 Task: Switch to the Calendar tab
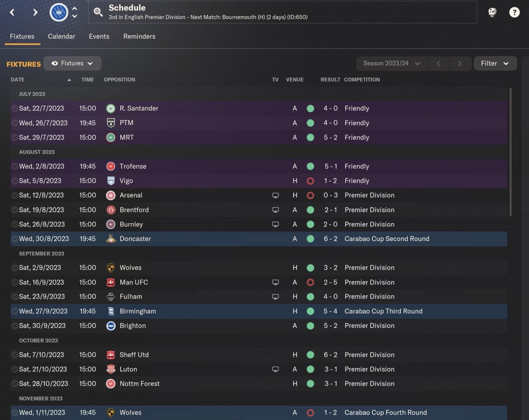[62, 36]
